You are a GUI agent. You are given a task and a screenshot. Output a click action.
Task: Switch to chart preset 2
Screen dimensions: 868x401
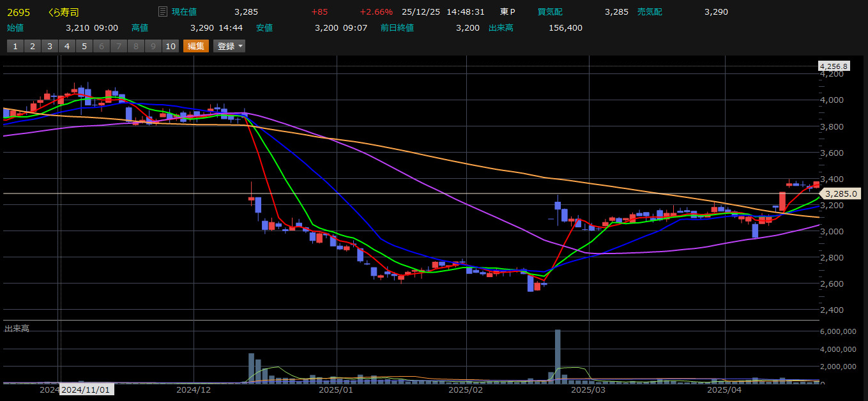[x=32, y=46]
